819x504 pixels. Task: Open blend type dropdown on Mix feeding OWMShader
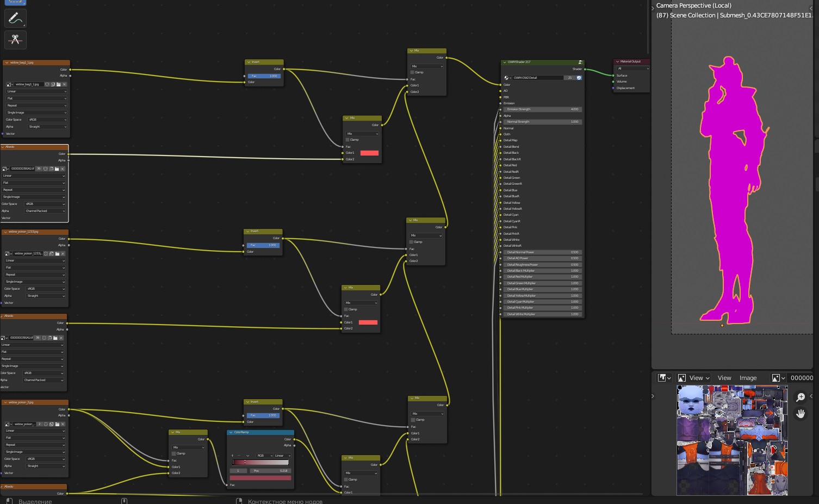pos(427,66)
